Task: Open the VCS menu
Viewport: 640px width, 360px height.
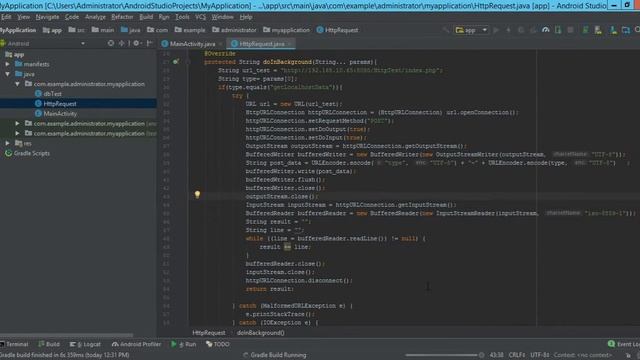Action: [200, 17]
